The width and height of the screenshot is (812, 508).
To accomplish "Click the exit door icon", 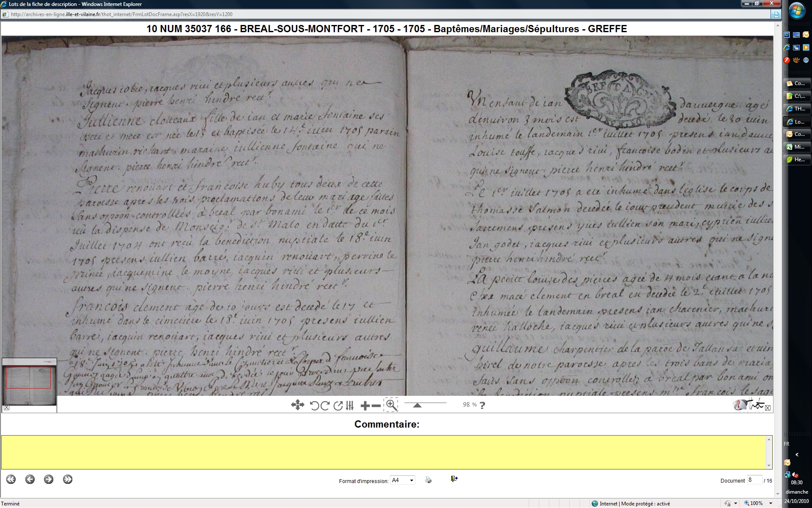I will [454, 479].
